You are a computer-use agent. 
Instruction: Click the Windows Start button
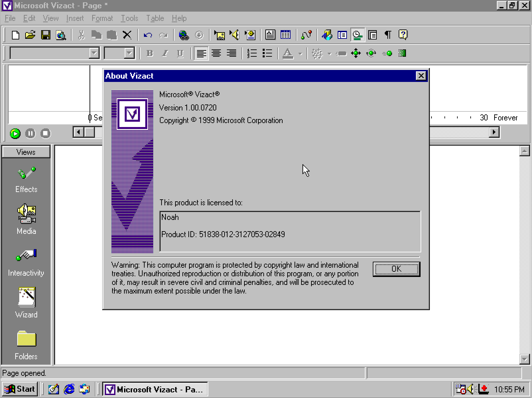pos(20,389)
